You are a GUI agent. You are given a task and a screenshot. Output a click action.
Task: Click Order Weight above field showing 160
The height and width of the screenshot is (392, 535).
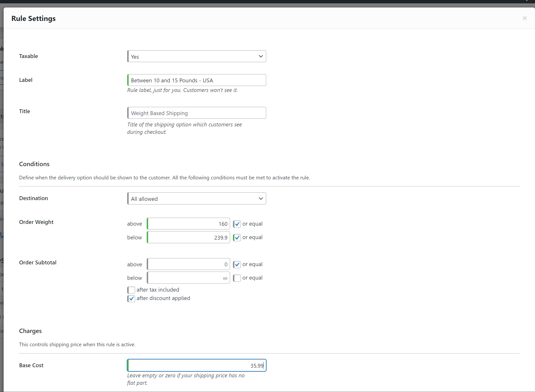pos(188,224)
